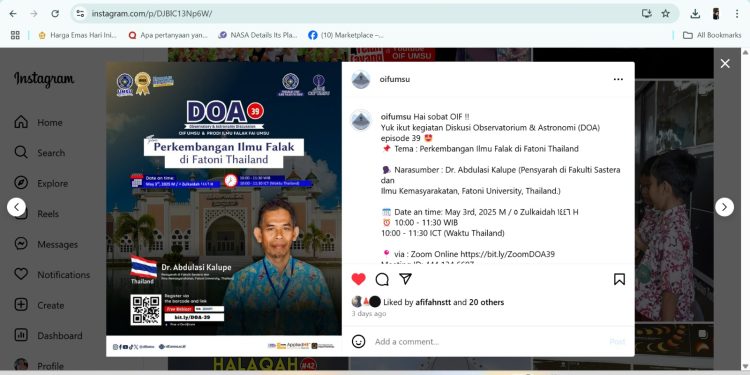Click the browser forward arrow

tap(33, 14)
